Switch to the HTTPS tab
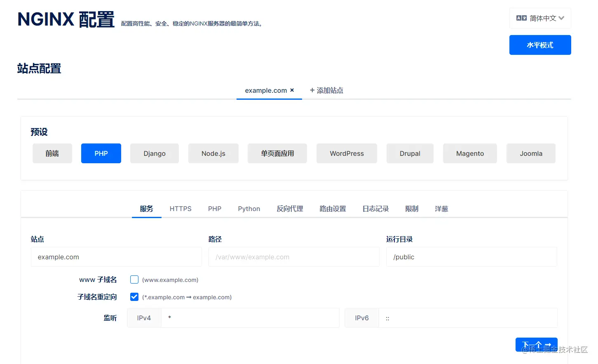This screenshot has height=364, width=598. (181, 209)
